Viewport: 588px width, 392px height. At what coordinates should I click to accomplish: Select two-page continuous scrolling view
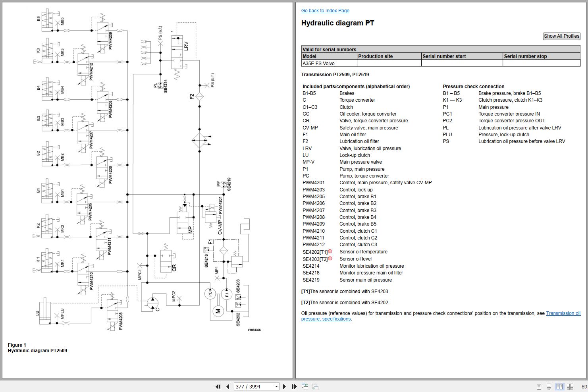[x=570, y=386]
